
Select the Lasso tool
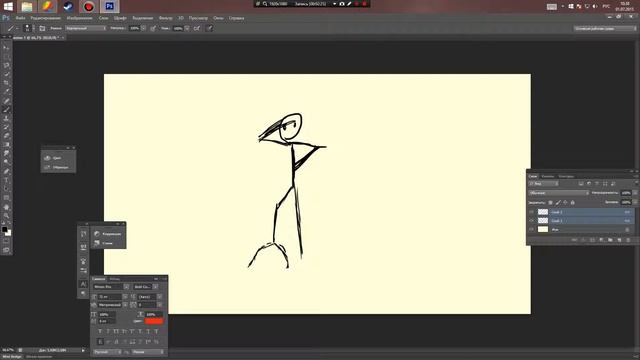pos(6,65)
